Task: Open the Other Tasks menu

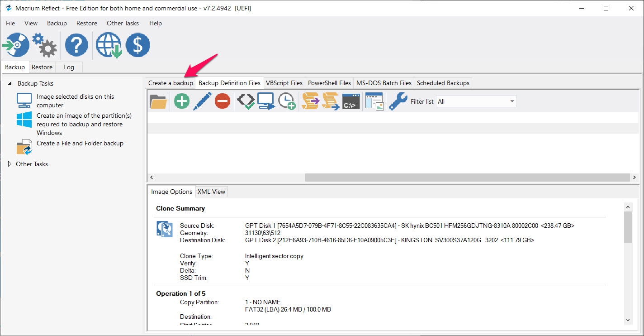Action: 123,23
